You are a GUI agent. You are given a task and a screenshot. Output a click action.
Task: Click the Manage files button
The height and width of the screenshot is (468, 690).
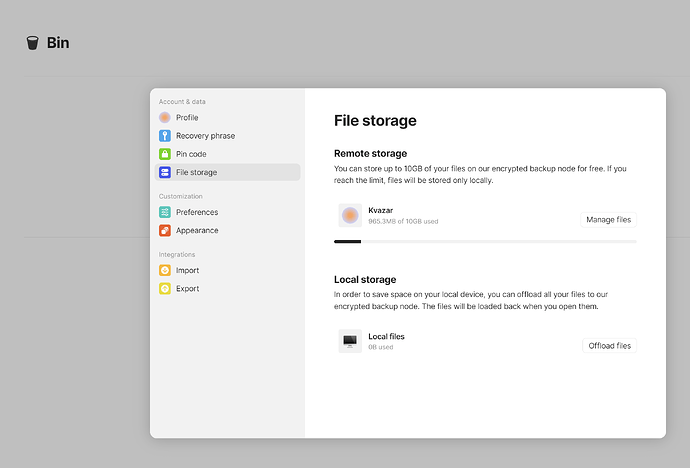point(608,219)
